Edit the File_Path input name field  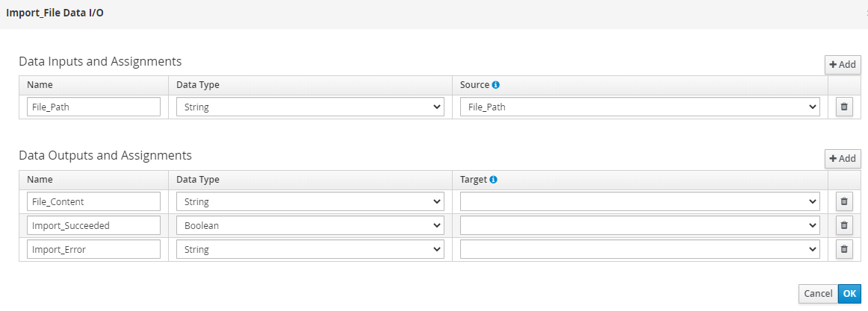point(93,107)
